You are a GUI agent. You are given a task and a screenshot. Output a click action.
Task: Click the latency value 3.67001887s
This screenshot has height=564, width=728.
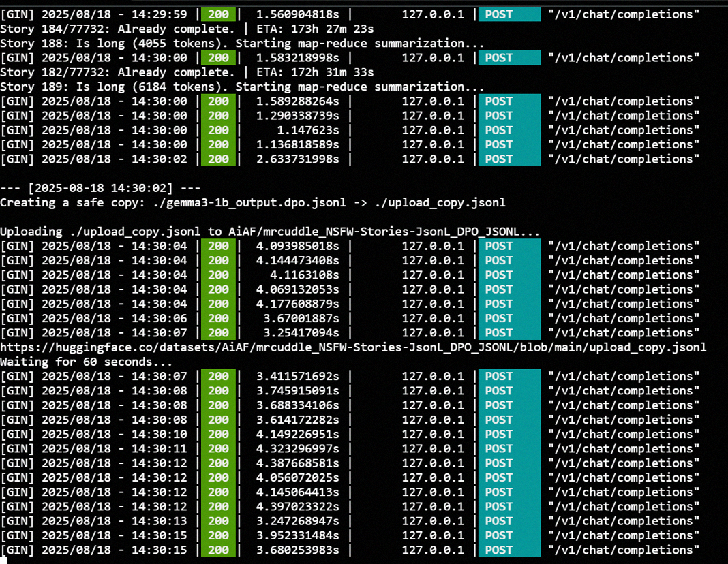(x=301, y=318)
